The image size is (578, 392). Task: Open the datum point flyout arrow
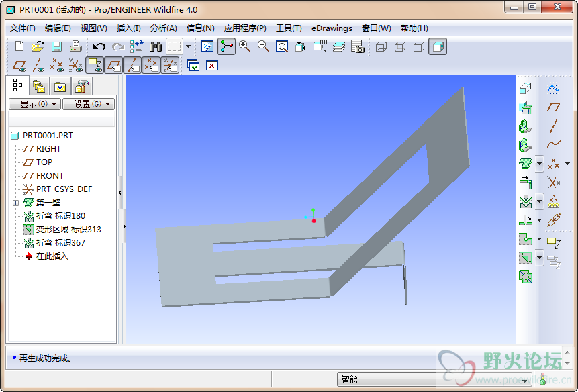tap(567, 164)
